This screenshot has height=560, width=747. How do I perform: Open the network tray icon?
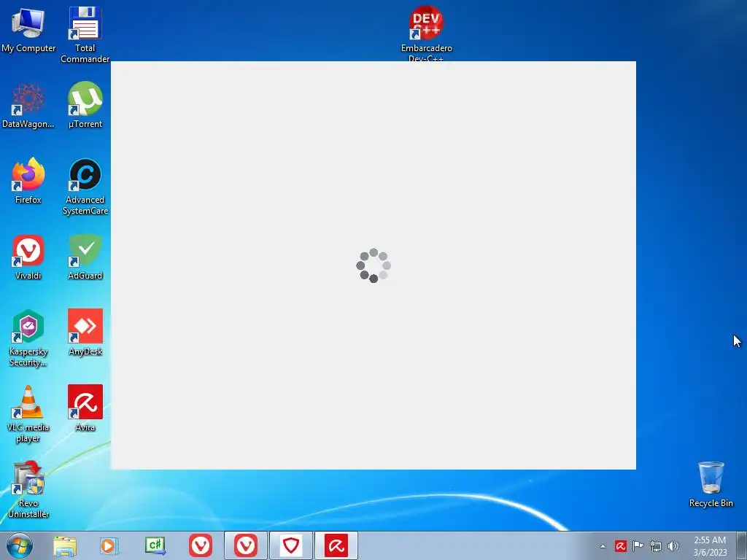coord(656,546)
